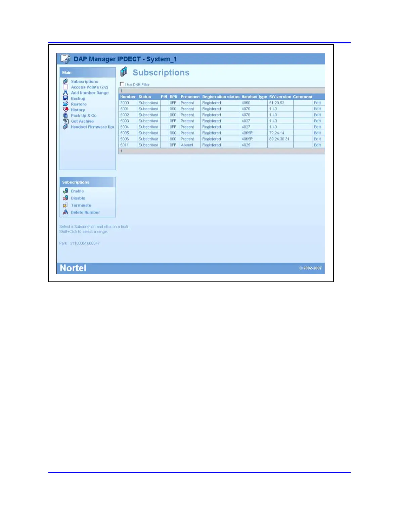
Task: Select subscription number 5004 cell
Action: pos(128,127)
